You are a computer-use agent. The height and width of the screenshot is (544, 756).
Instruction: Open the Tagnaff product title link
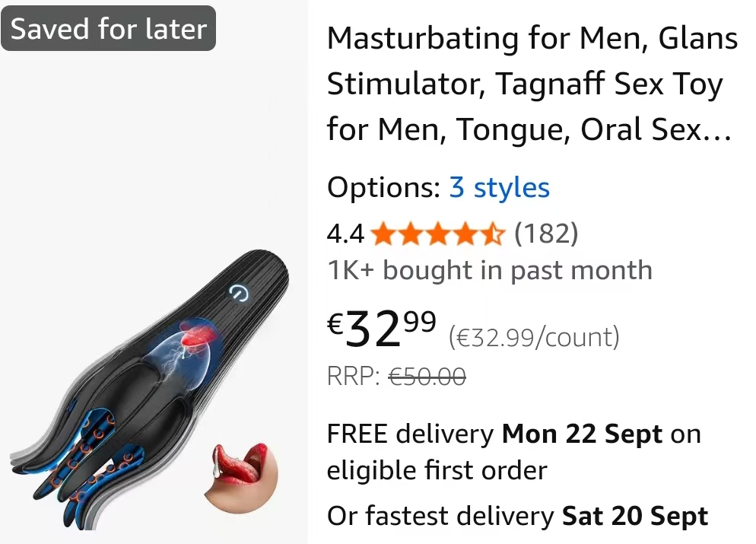pyautogui.click(x=532, y=84)
